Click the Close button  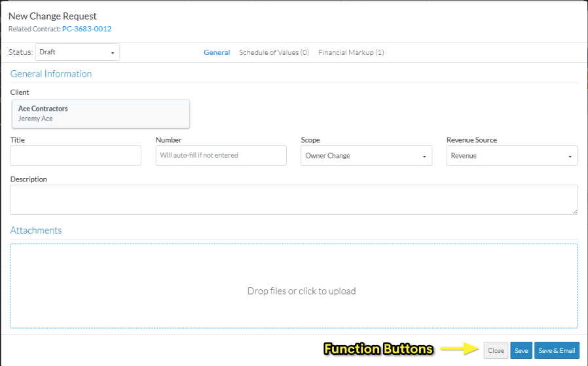[496, 351]
